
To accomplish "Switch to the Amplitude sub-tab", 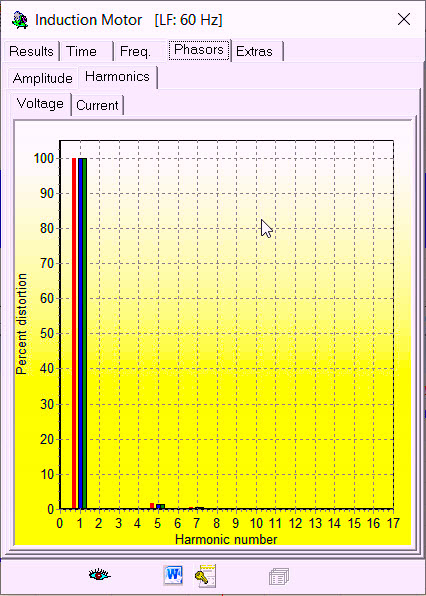I will (x=43, y=78).
